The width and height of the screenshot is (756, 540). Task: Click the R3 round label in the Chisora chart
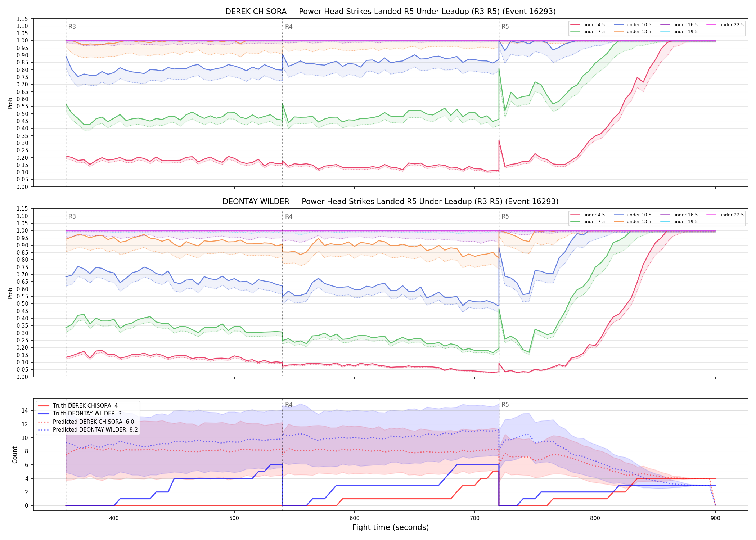(72, 27)
